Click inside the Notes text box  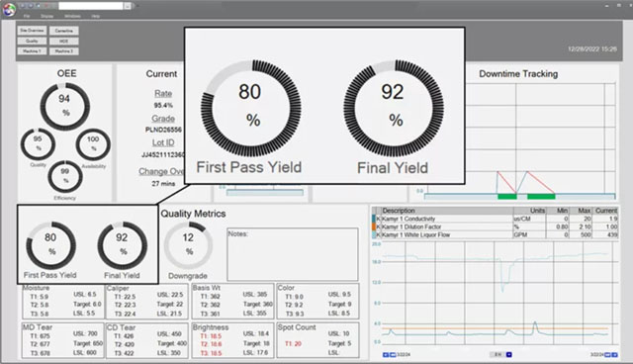pyautogui.click(x=293, y=254)
